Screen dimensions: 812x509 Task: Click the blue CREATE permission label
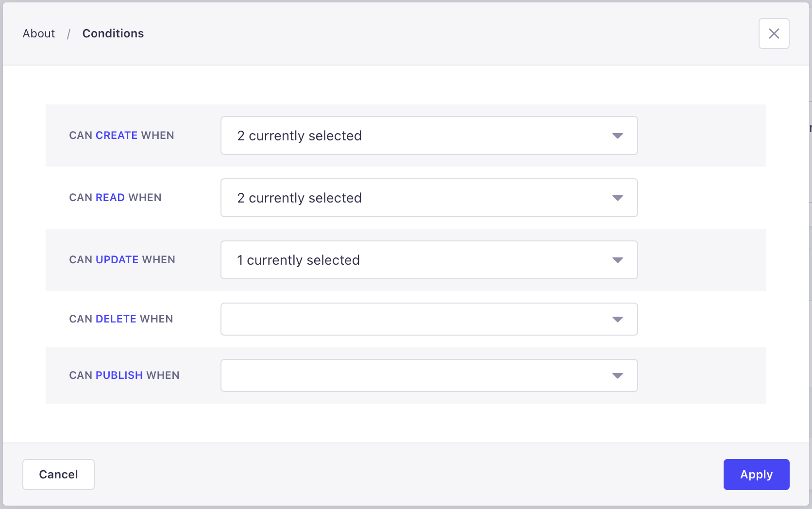point(116,135)
